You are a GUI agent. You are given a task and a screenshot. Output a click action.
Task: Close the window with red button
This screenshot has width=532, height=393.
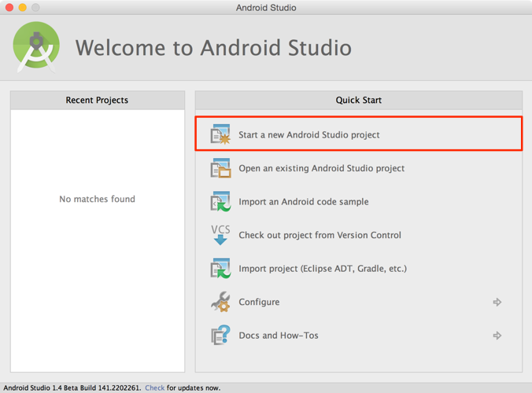[x=9, y=7]
